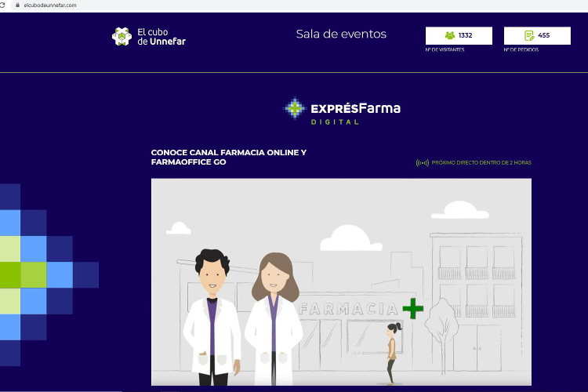
Task: Select the 'Nº DE PEDIDOS' label
Action: click(x=521, y=49)
